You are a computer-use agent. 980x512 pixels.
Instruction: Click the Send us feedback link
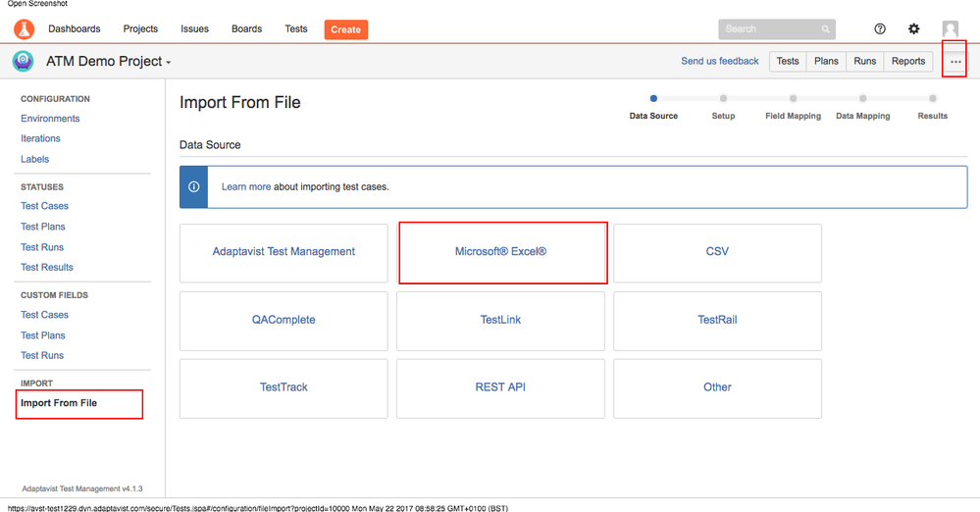719,61
